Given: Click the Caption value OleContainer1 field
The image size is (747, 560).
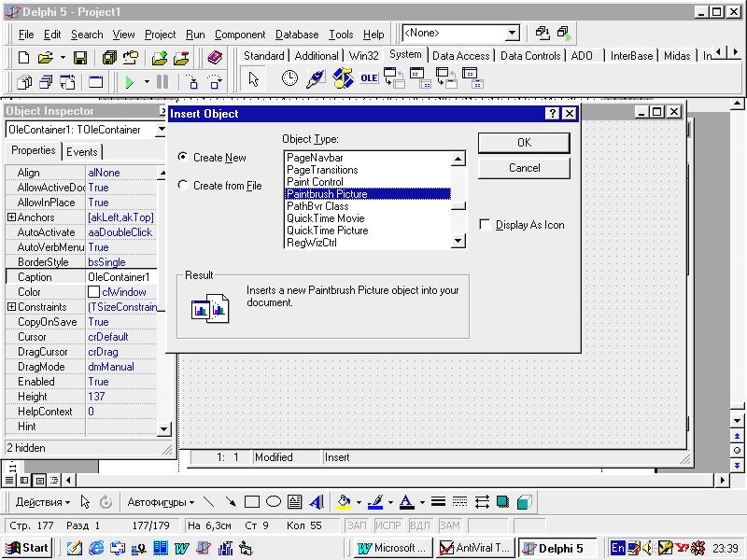Looking at the screenshot, I should pyautogui.click(x=121, y=276).
